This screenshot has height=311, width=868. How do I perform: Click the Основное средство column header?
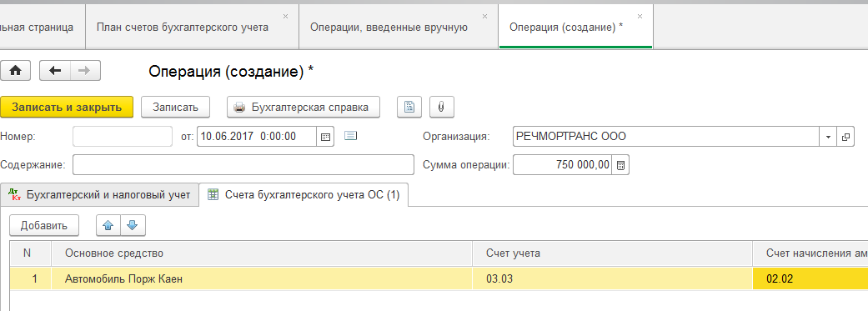click(x=262, y=253)
